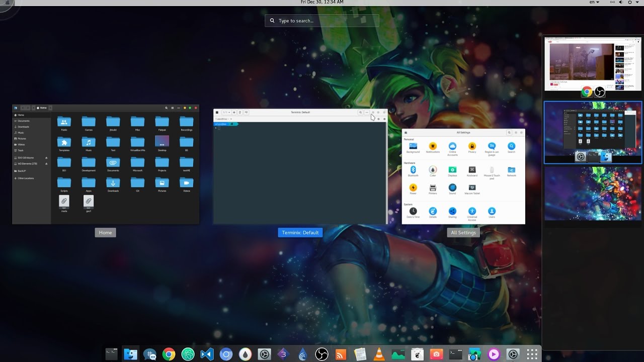
Task: Open the Templates folder in Files
Action: [x=64, y=144]
